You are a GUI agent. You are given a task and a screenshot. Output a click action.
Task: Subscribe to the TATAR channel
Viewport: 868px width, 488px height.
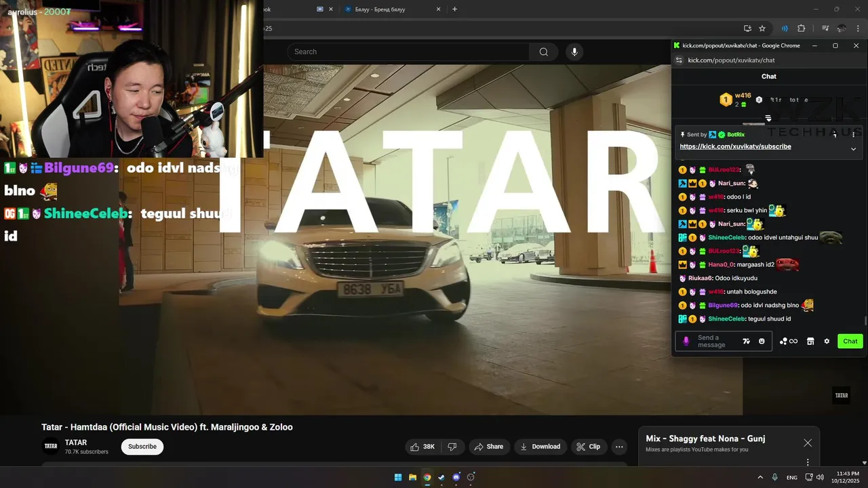click(142, 447)
